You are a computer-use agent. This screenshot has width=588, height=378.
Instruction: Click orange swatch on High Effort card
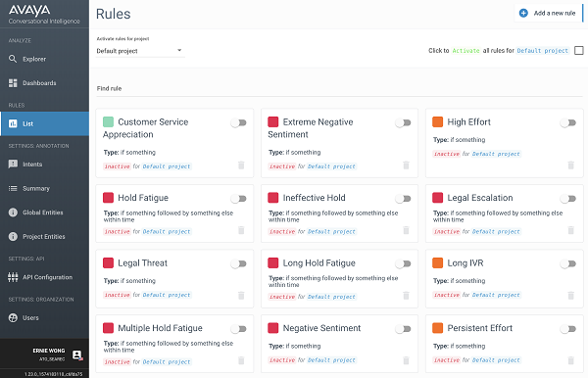(x=438, y=121)
